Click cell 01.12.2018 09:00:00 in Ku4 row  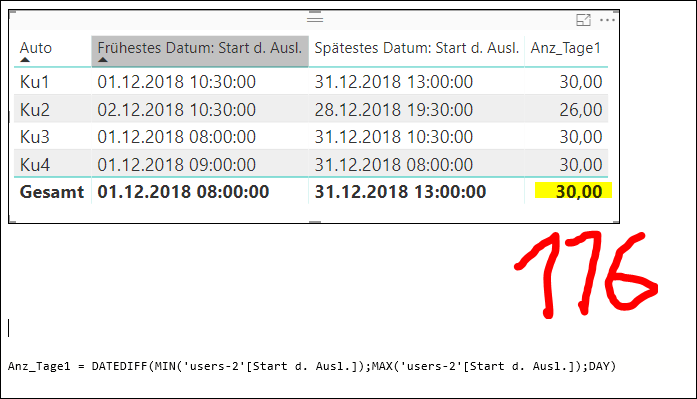tap(176, 165)
